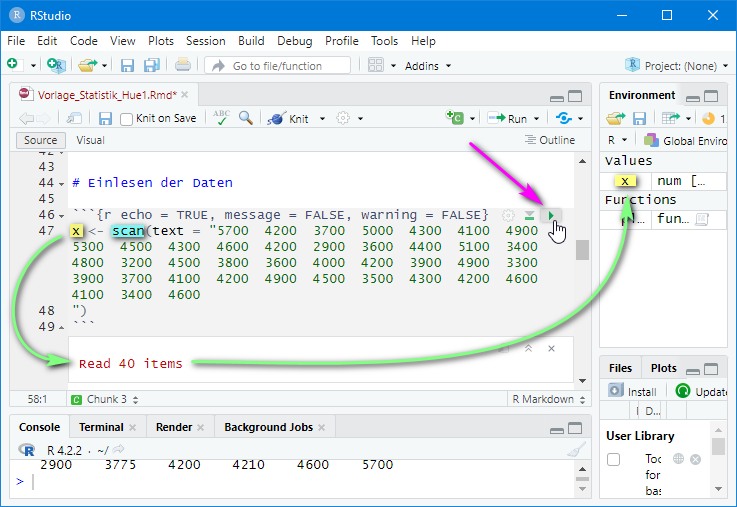The height and width of the screenshot is (507, 737).
Task: Open chunk options gear on line 46
Action: (x=508, y=216)
